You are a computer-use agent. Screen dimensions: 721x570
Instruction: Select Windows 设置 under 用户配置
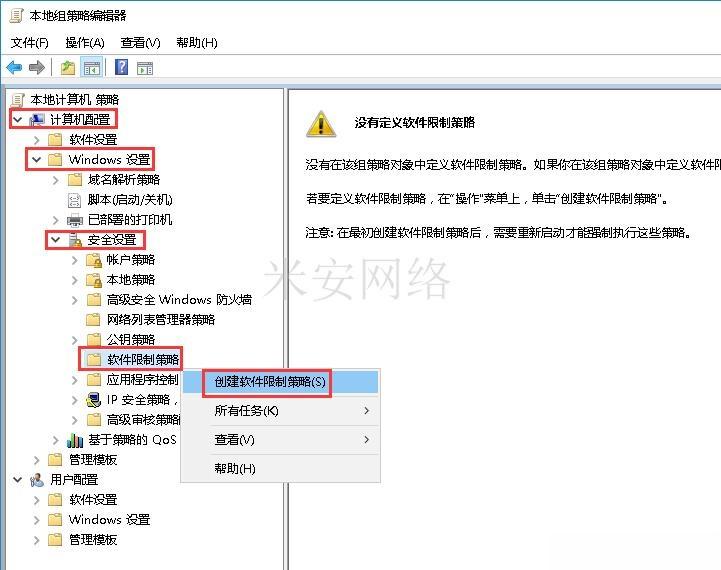pos(109,520)
